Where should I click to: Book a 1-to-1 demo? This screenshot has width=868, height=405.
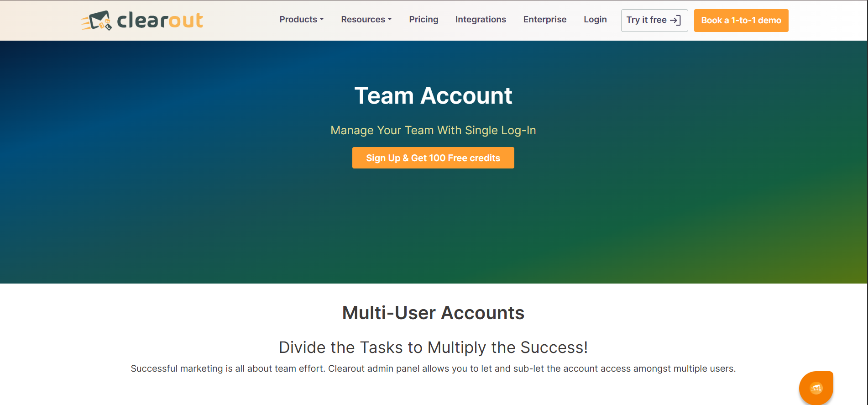pos(741,21)
